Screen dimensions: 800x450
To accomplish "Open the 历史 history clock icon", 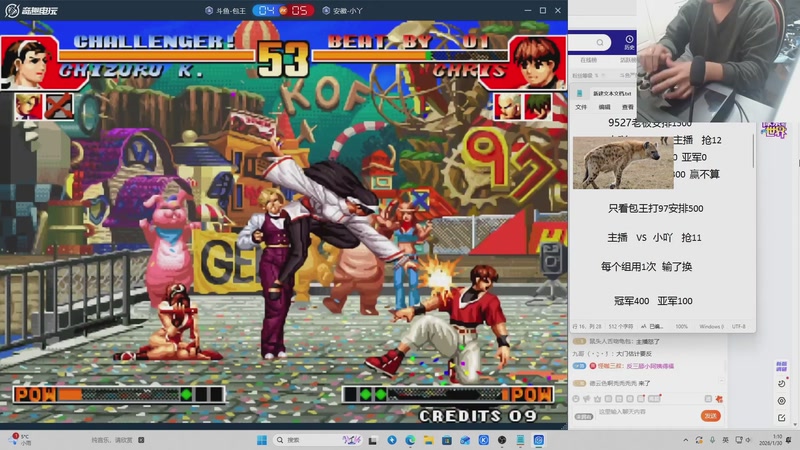I will coord(630,42).
